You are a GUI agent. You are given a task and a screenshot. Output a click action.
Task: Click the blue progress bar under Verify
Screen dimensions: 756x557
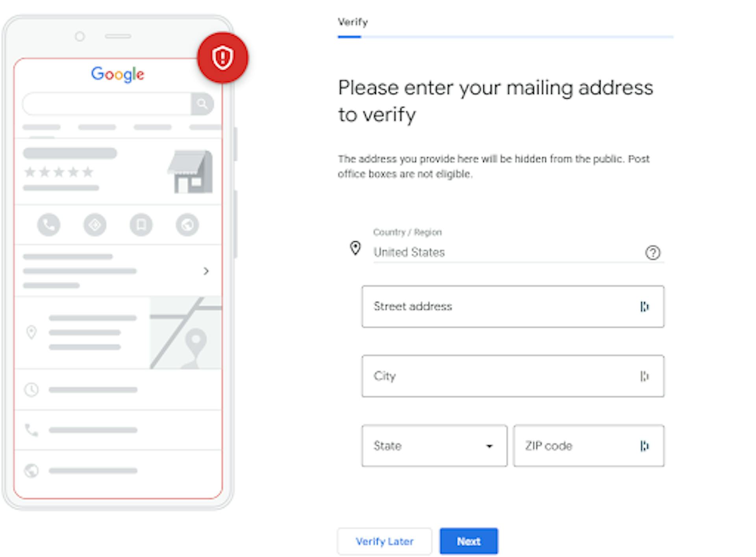point(349,37)
